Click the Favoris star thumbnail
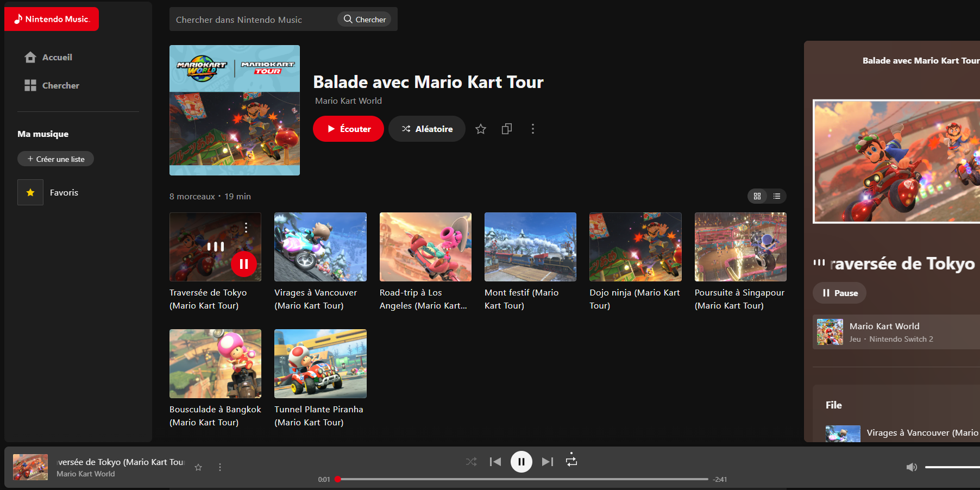 30,192
